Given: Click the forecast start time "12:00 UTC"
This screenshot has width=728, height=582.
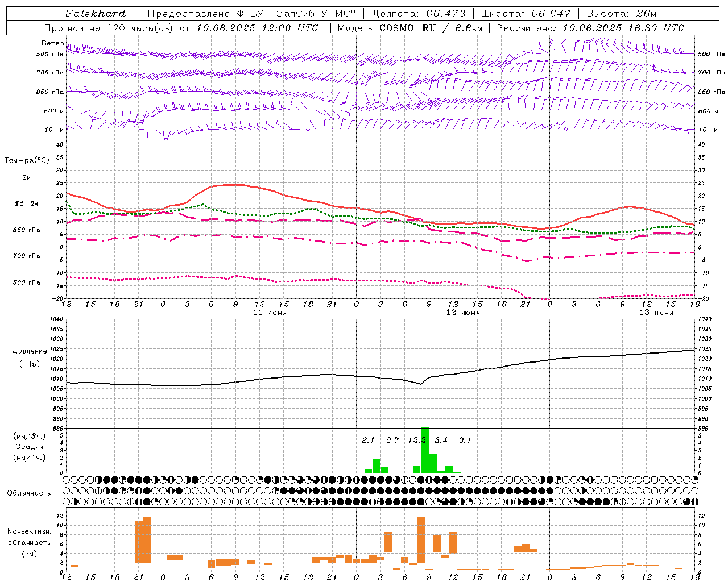Looking at the screenshot, I should click(x=290, y=28).
